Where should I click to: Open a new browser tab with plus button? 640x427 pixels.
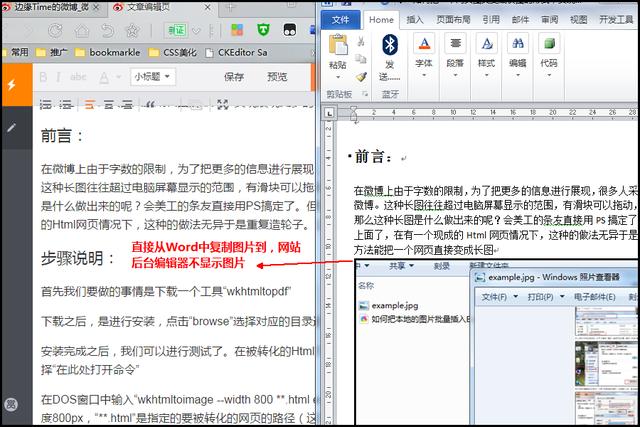coord(230,7)
